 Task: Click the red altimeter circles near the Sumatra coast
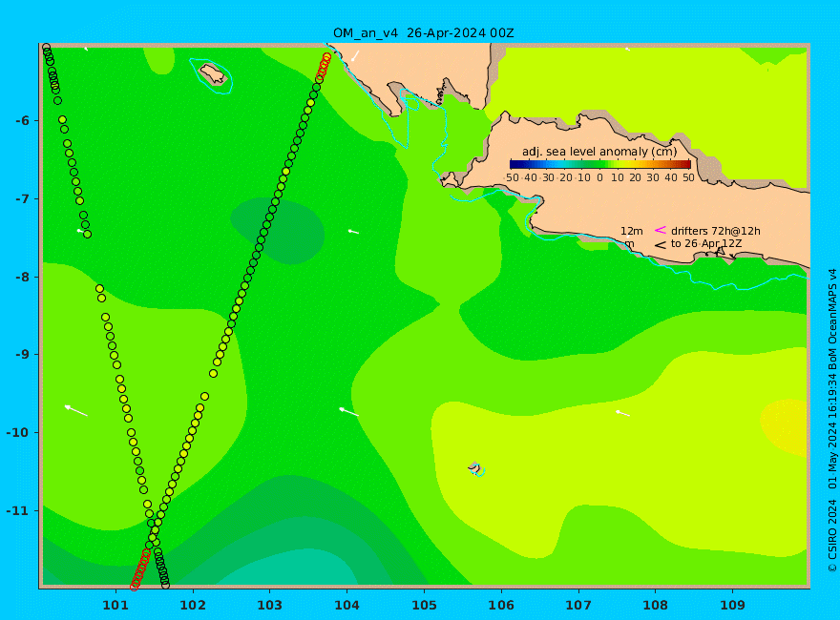[323, 68]
